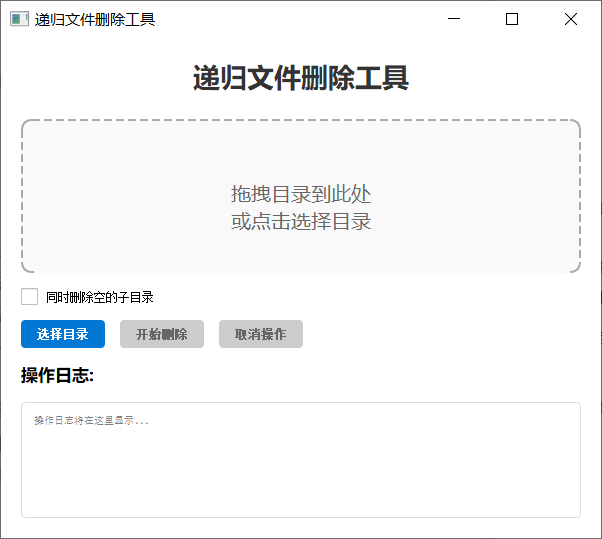Close the 递归文件删除工具 window
Image resolution: width=602 pixels, height=539 pixels.
(x=571, y=19)
